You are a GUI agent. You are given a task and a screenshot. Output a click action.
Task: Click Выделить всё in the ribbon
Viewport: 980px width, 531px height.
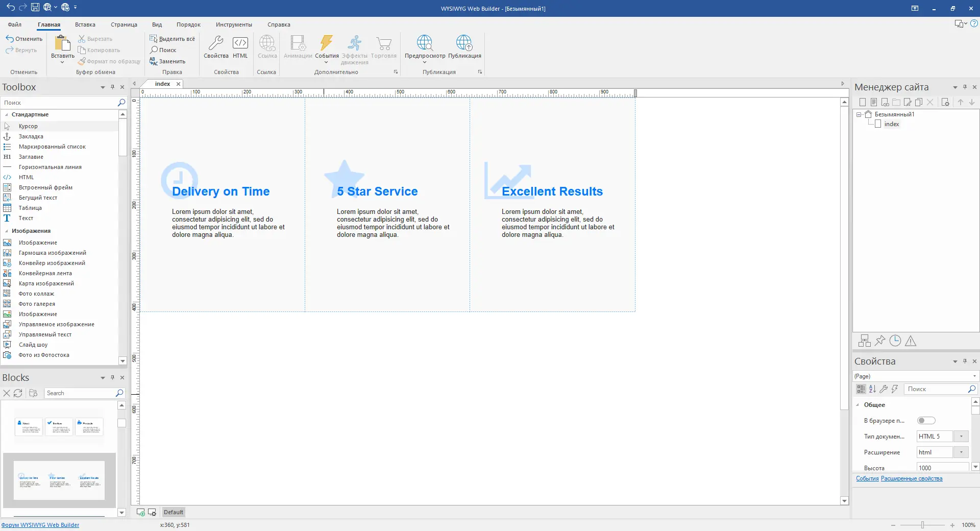coord(172,39)
